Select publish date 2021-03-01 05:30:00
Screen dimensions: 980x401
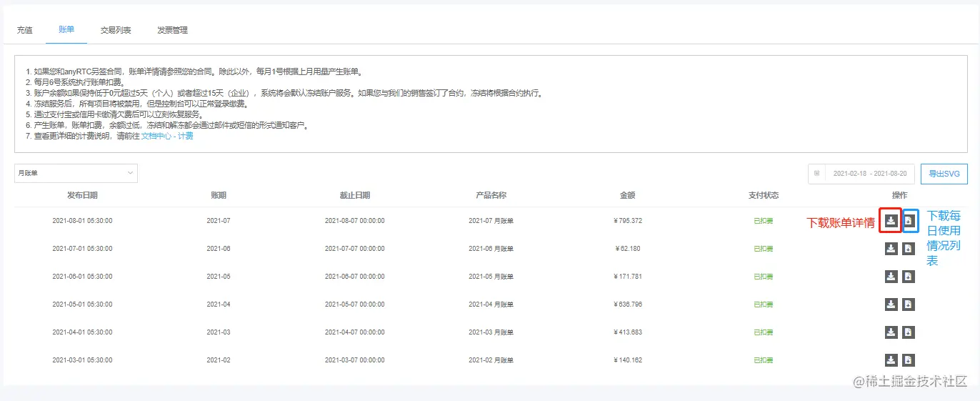[82, 360]
